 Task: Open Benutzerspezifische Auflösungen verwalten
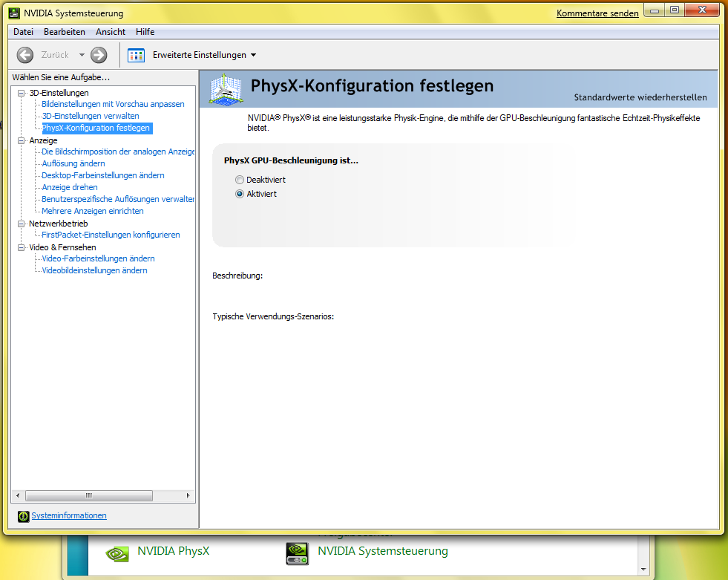[118, 199]
